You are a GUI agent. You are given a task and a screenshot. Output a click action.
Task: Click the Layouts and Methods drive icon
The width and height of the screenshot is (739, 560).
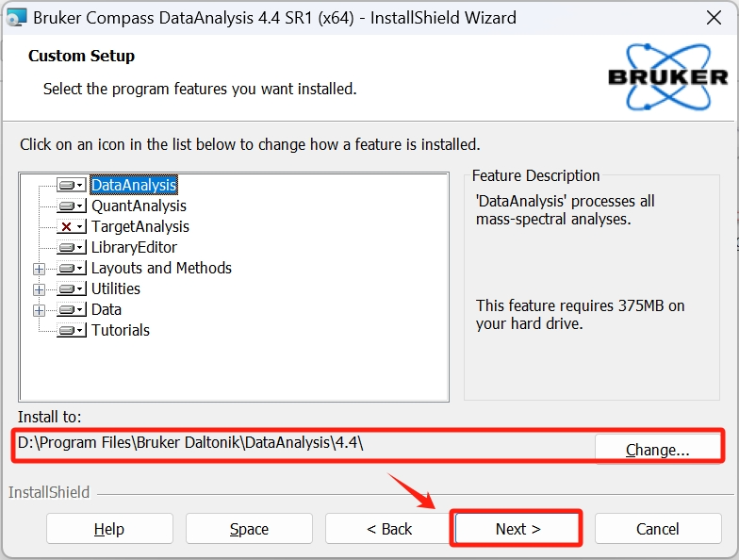(71, 269)
